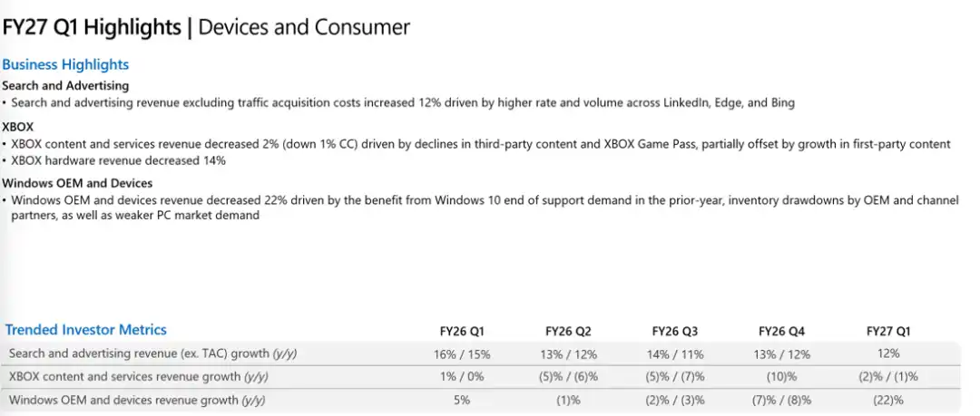
Task: Click the XBOX hardware revenue decreased 14% bullet
Action: click(113, 160)
